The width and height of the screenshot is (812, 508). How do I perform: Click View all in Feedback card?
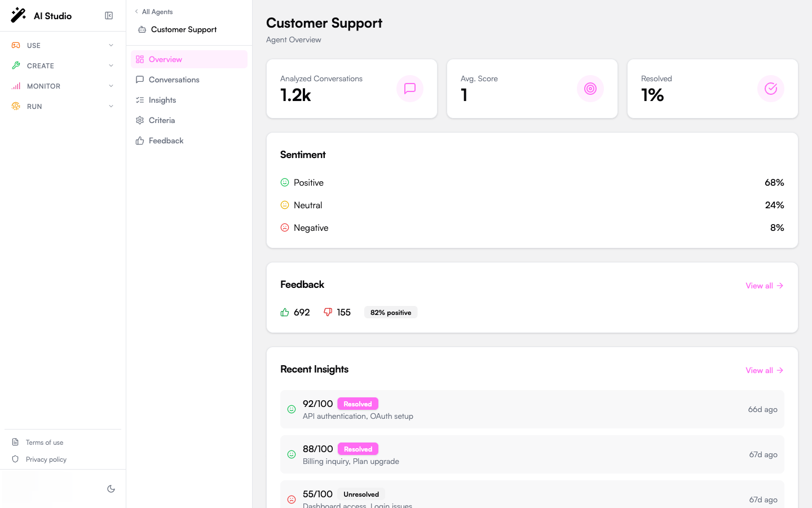click(765, 286)
